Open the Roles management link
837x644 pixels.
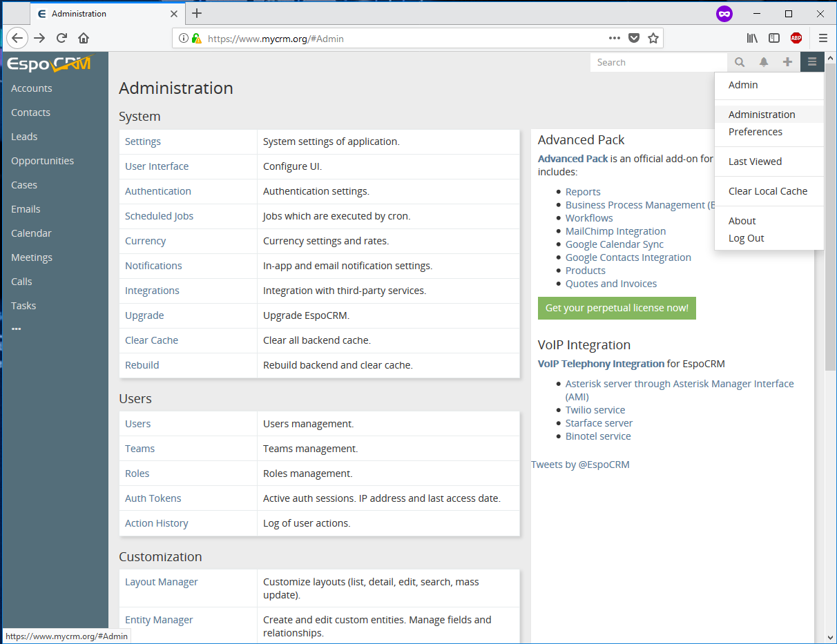[x=137, y=474]
